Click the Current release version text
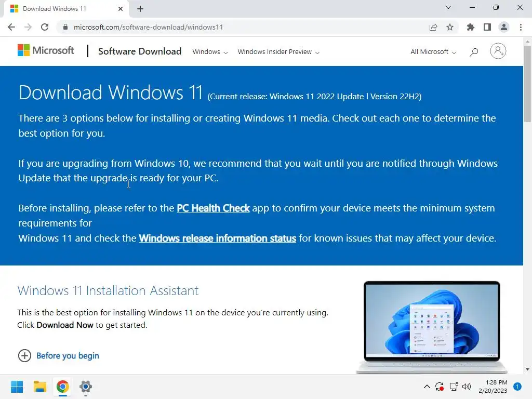Image resolution: width=532 pixels, height=399 pixels. coord(314,97)
